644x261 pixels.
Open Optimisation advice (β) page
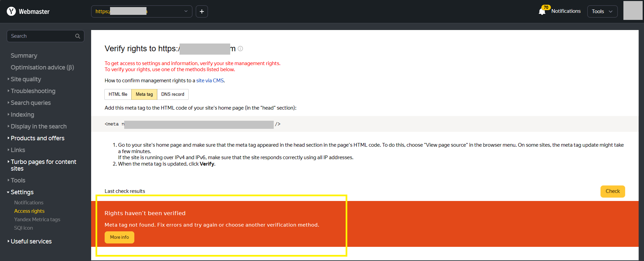(42, 67)
